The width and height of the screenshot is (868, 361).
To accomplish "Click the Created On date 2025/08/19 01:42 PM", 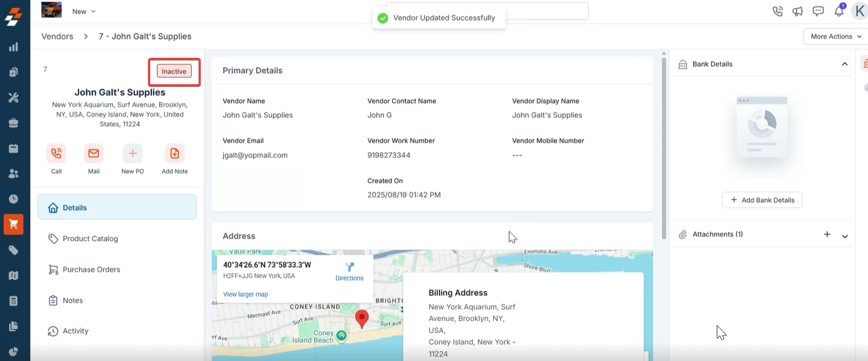I will (404, 195).
